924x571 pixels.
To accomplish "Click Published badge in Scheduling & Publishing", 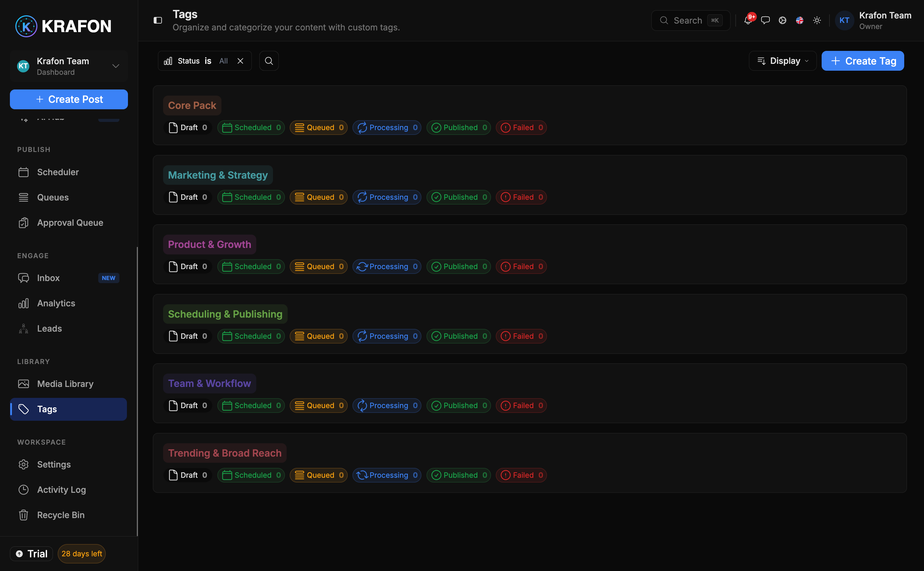I will tap(458, 336).
